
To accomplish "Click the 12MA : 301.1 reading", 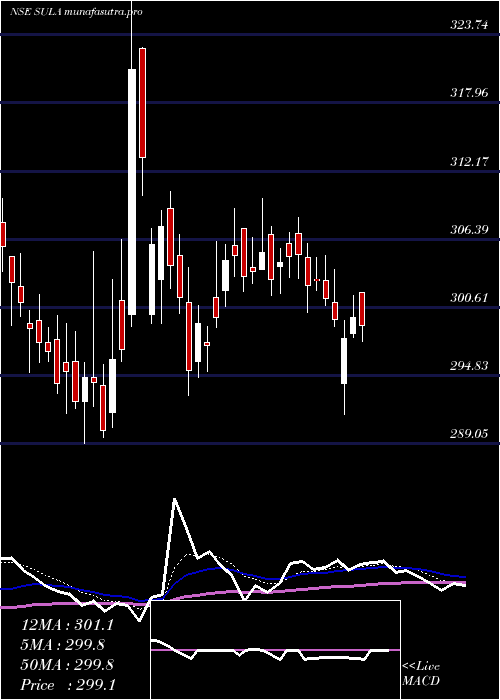I will [67, 625].
